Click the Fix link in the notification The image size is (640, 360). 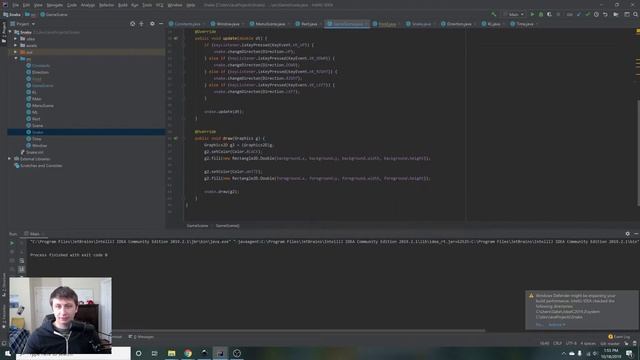[539, 325]
